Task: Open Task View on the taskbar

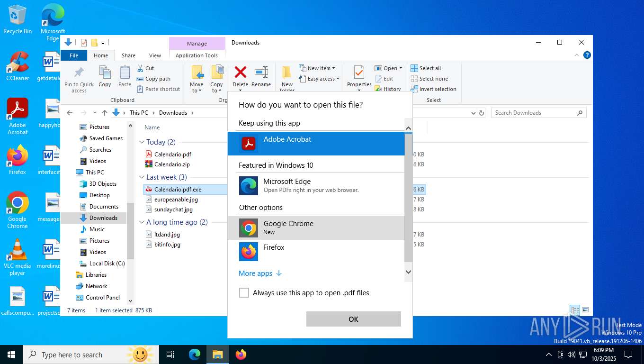Action: (x=171, y=355)
